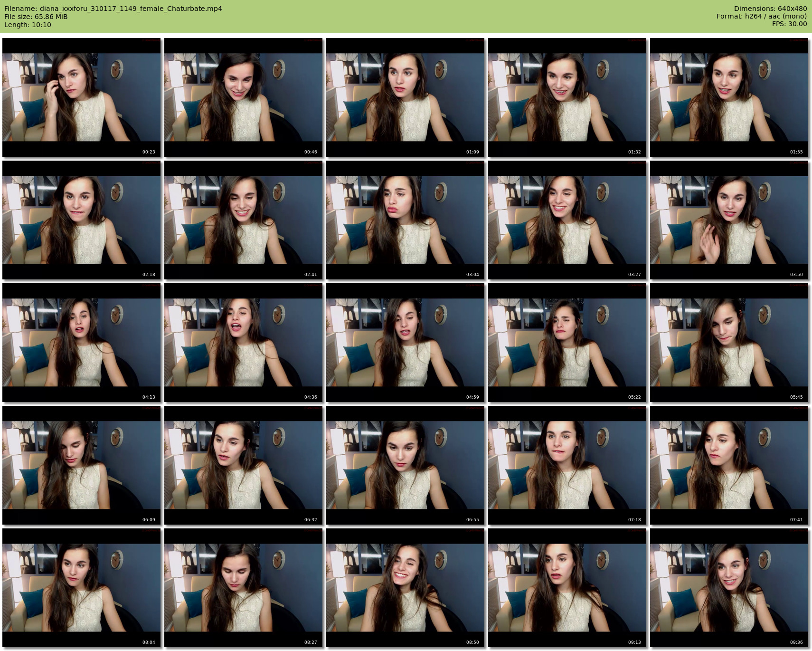Click the last thumbnail at 09:36
Screen dimensions: 812x651
pos(729,588)
